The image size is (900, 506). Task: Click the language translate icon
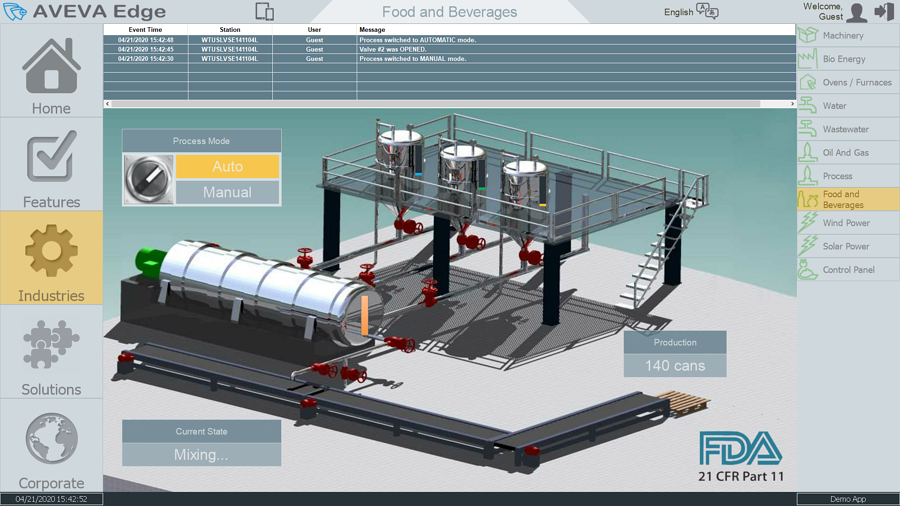707,12
